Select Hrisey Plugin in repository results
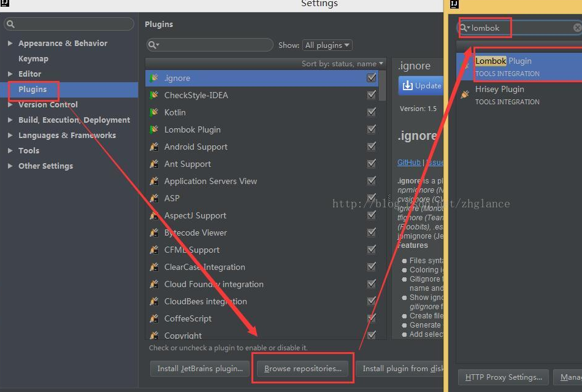Image resolution: width=582 pixels, height=392 pixels. (519, 94)
